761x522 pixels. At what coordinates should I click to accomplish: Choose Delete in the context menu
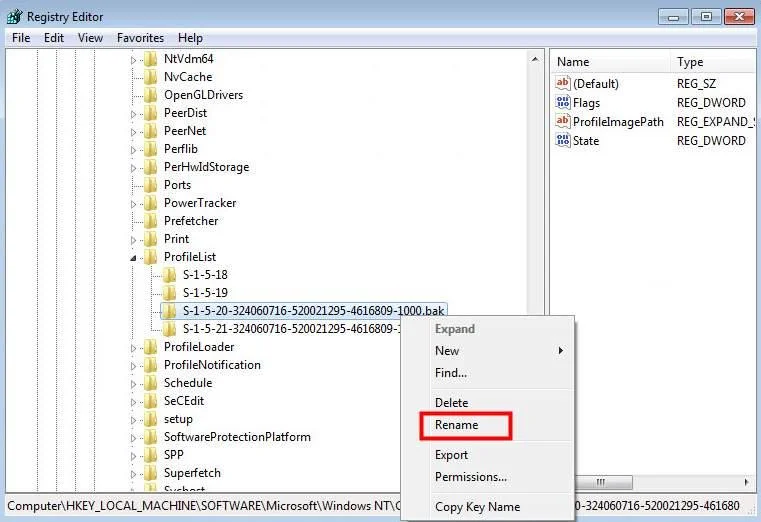pyautogui.click(x=451, y=403)
